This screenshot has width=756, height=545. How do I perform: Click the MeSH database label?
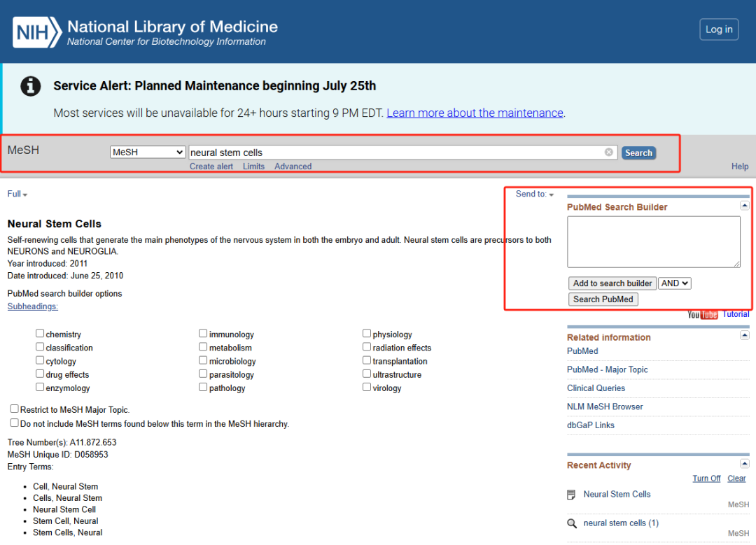tap(23, 150)
